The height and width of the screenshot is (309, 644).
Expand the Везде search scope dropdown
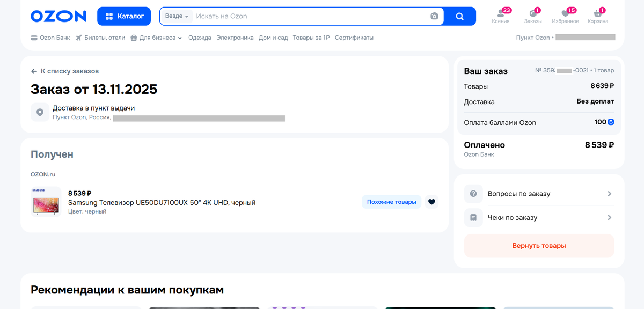click(177, 16)
